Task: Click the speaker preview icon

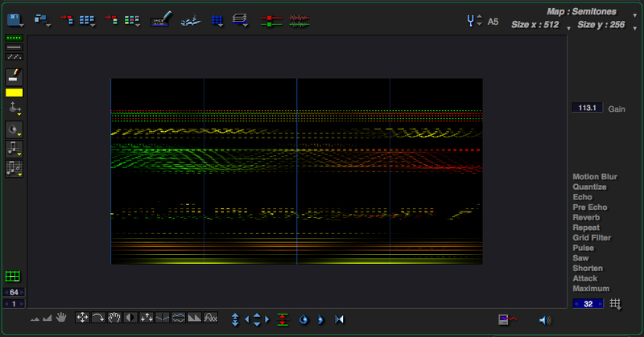Action: [x=545, y=319]
